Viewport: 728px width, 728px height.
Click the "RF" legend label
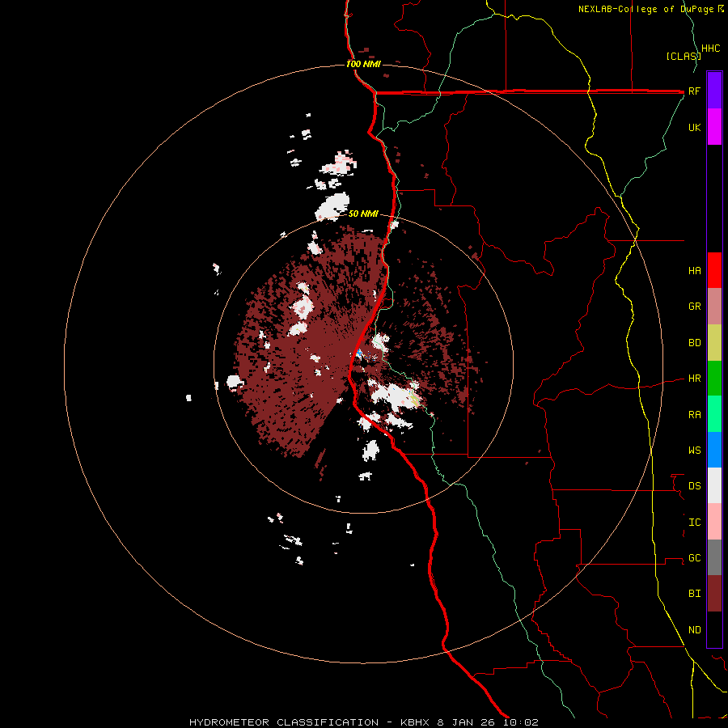694,91
